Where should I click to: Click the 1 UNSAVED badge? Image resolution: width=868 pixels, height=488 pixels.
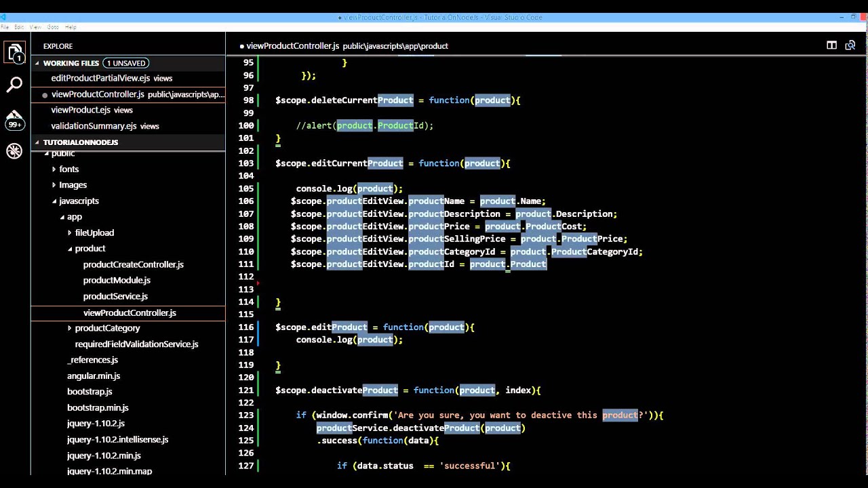(126, 63)
